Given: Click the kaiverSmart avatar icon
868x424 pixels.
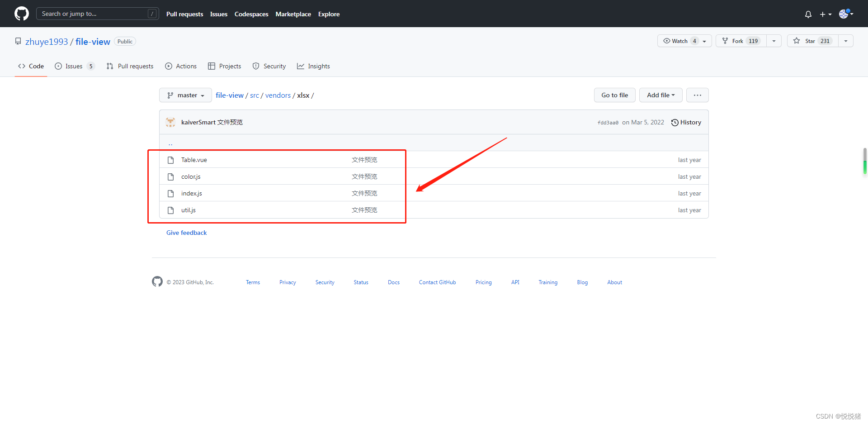Looking at the screenshot, I should pos(170,122).
